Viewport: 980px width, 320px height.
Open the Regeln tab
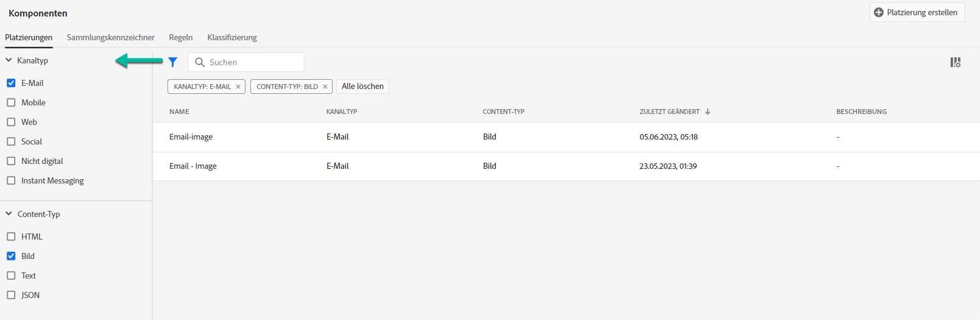click(x=181, y=37)
